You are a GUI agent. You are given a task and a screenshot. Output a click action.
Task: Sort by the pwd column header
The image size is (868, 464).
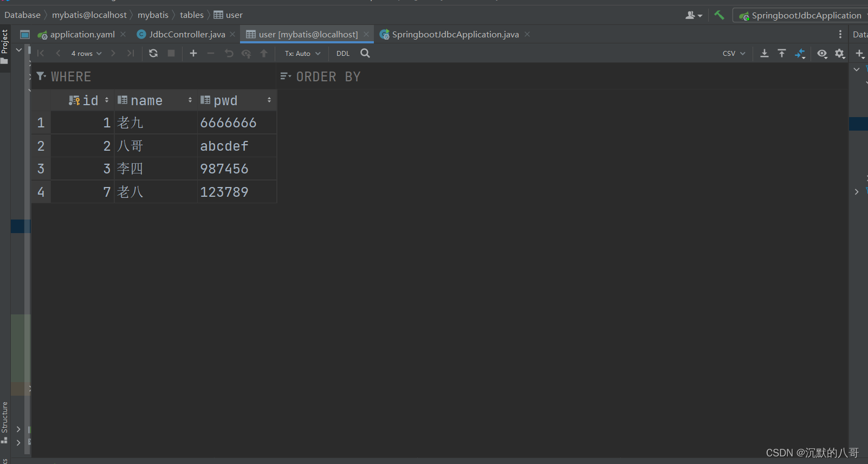[x=237, y=100]
